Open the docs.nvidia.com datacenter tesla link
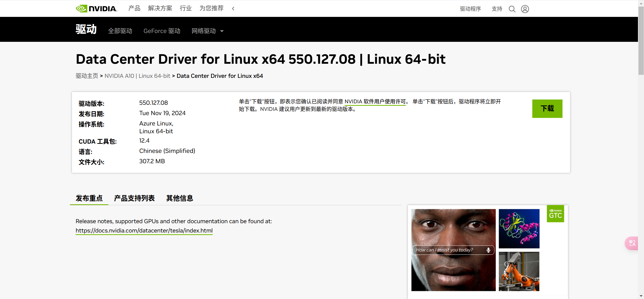 tap(144, 230)
